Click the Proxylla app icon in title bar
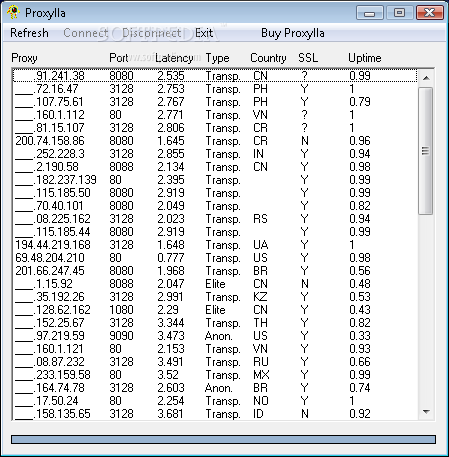 pyautogui.click(x=13, y=13)
